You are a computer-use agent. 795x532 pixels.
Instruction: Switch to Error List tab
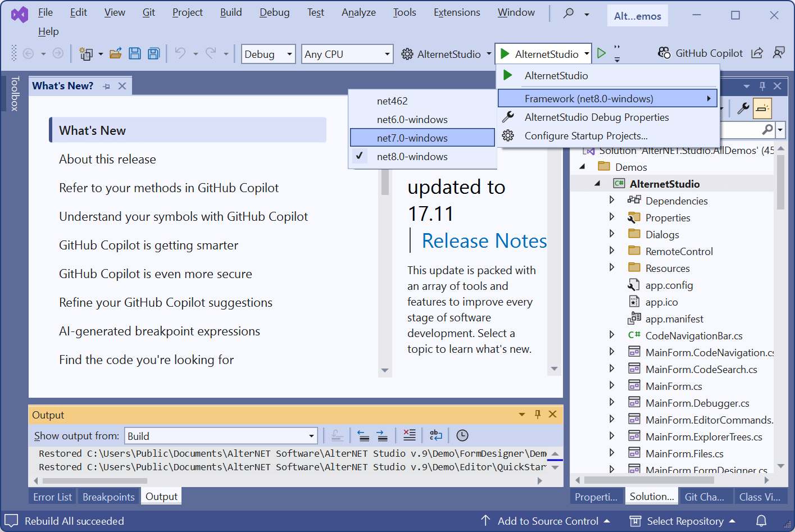[52, 497]
